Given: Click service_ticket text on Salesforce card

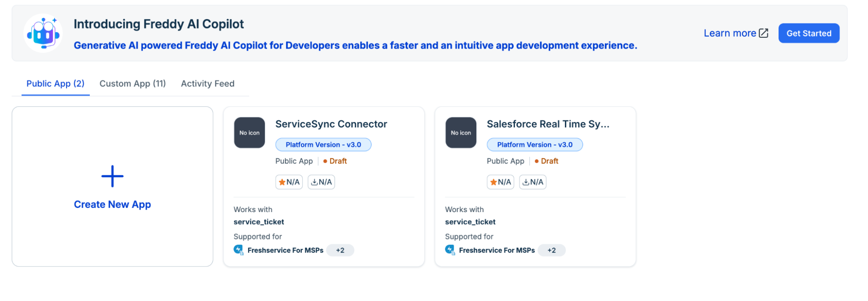Looking at the screenshot, I should click(470, 222).
